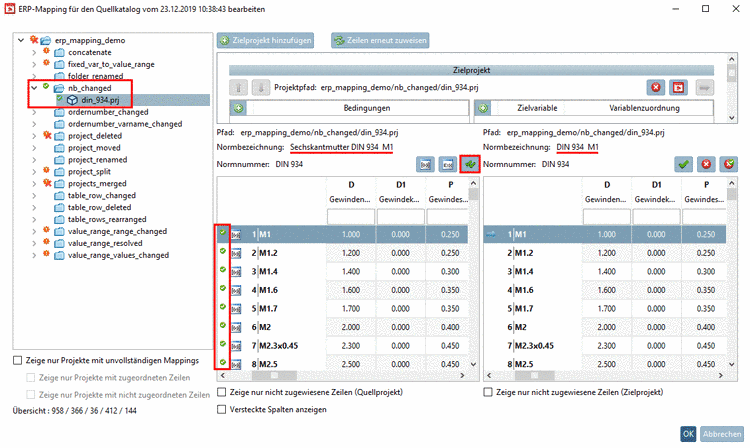Click the green status icon of source row M1.7
The height and width of the screenshot is (448, 750).
pyautogui.click(x=223, y=306)
